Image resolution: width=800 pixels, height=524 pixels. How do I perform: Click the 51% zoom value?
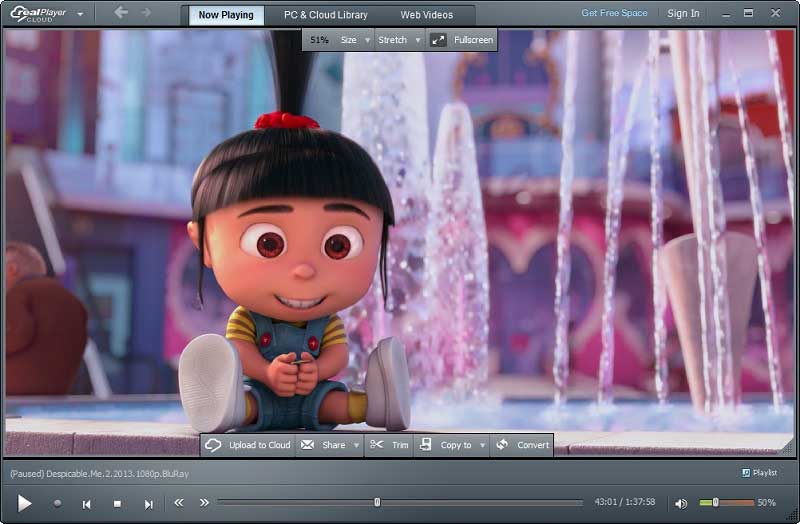(x=319, y=40)
